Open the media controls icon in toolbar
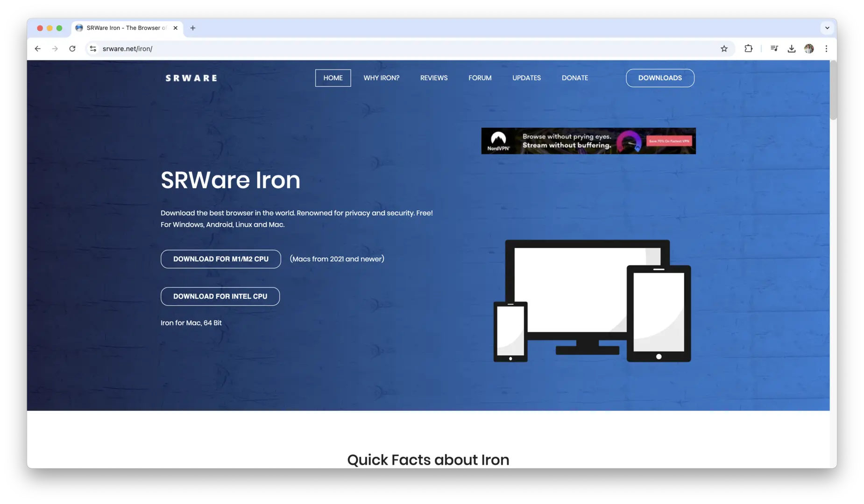 click(x=774, y=49)
